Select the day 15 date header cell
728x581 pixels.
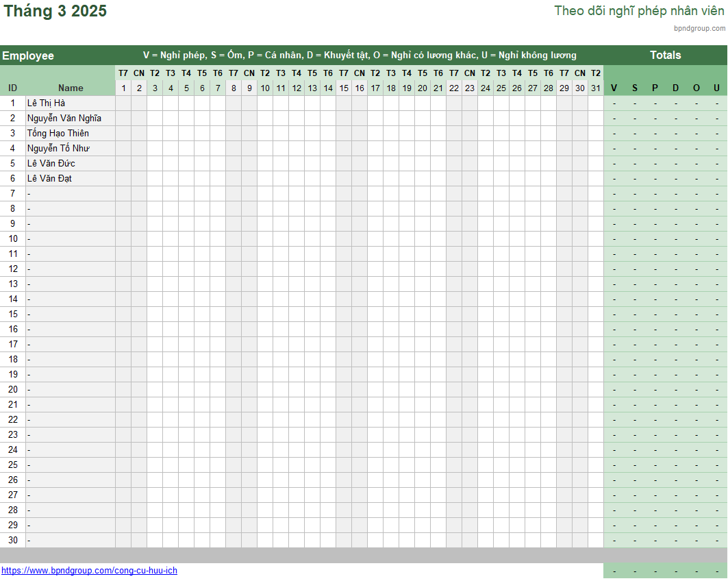(x=344, y=88)
